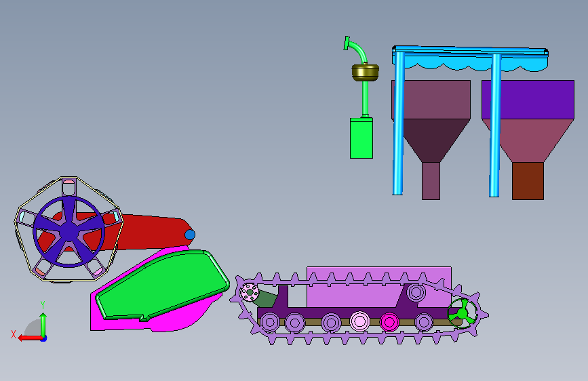Select the red swing arm body
The image size is (588, 381).
pos(150,233)
